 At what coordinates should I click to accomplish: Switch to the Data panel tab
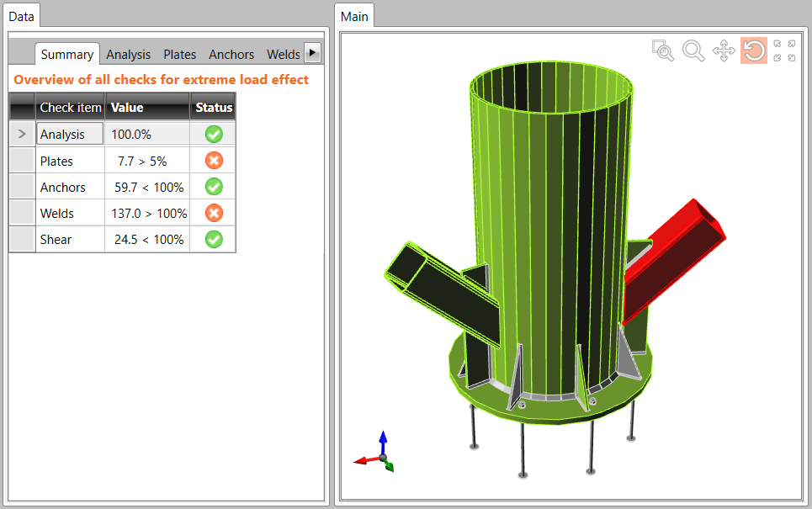[x=21, y=15]
